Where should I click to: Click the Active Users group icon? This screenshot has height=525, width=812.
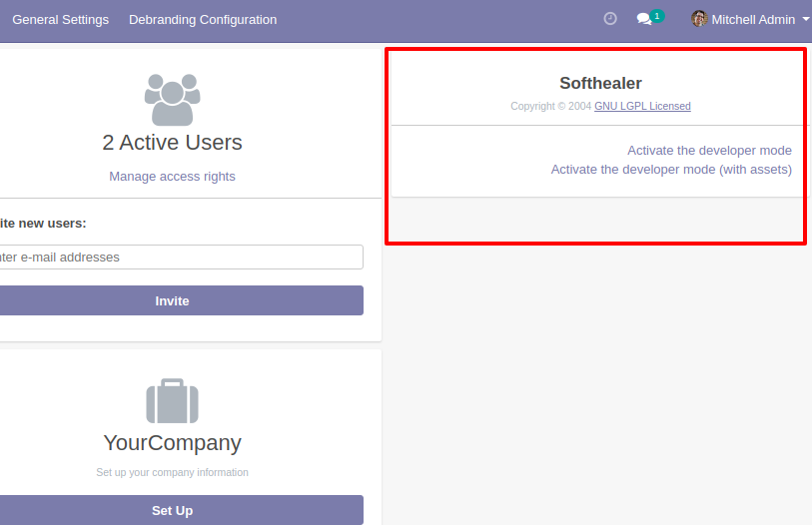pos(173,100)
